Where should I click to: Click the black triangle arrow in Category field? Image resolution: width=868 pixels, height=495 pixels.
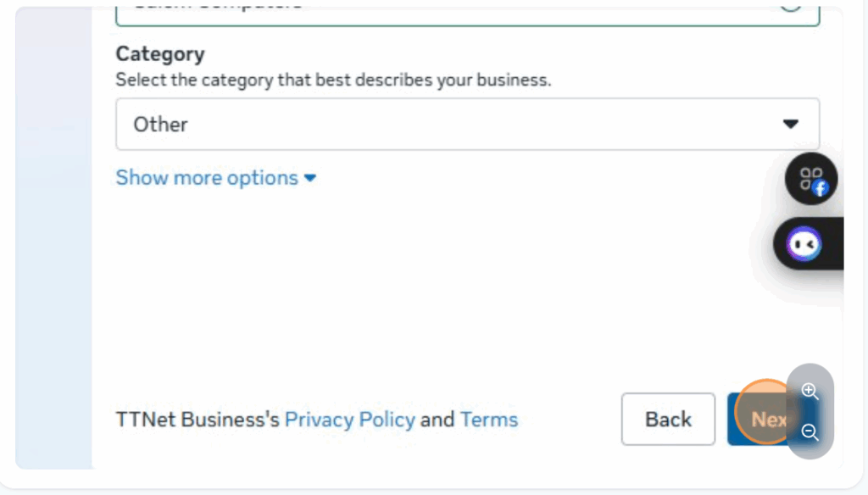click(x=790, y=124)
